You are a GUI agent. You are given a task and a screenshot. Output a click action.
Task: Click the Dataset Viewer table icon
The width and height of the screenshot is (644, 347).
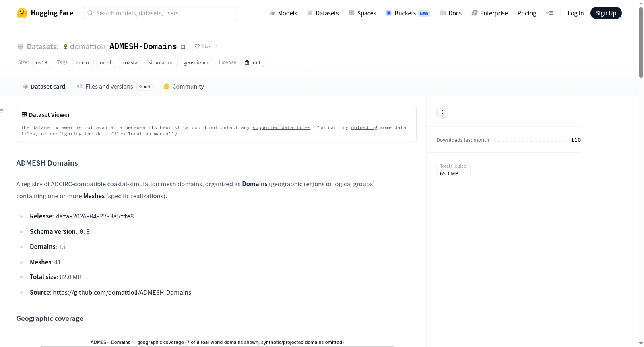24,115
